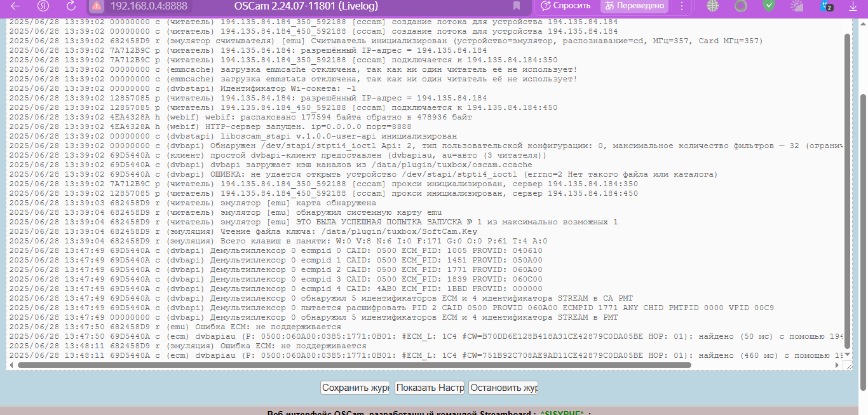Click the Показать Настройки button

[x=430, y=388]
